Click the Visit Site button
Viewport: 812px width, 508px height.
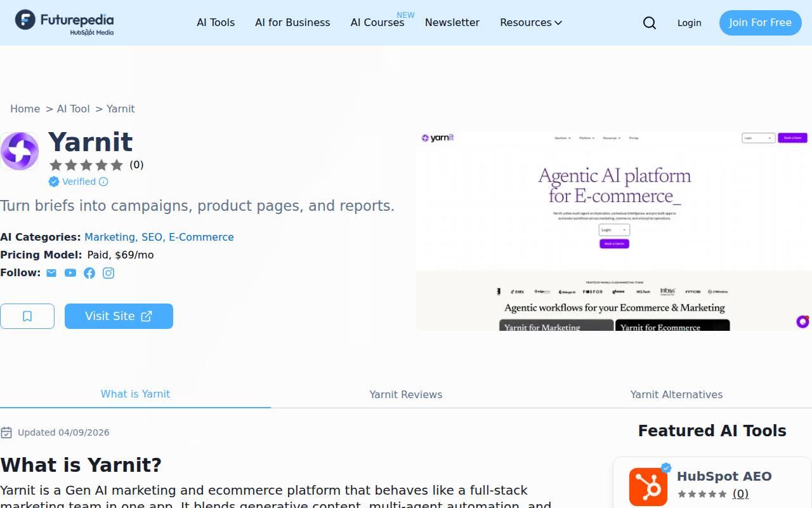coord(119,316)
